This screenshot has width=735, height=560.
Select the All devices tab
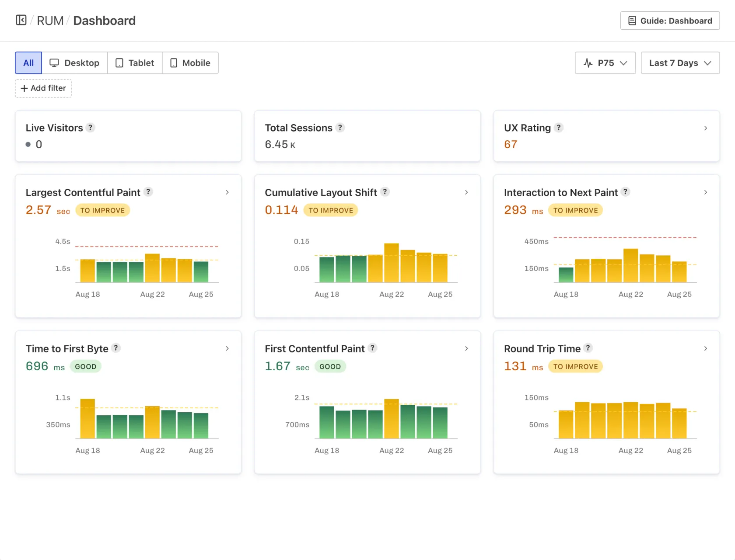click(x=28, y=63)
